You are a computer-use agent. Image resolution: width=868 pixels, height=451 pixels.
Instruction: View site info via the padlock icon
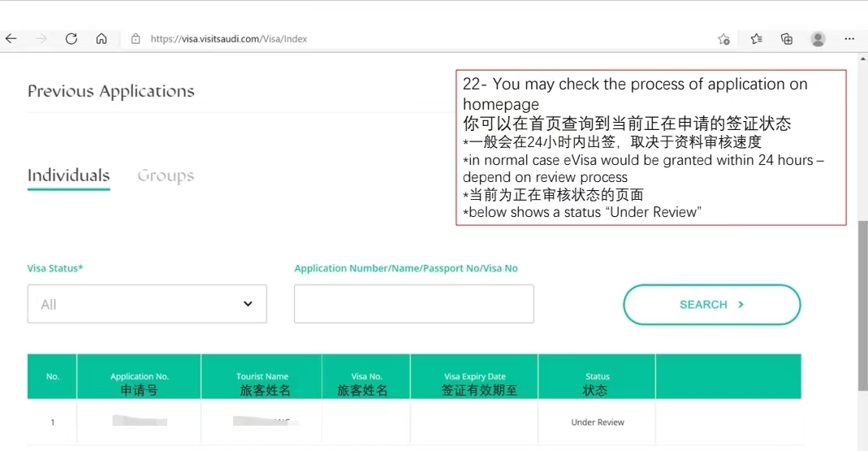pyautogui.click(x=136, y=39)
